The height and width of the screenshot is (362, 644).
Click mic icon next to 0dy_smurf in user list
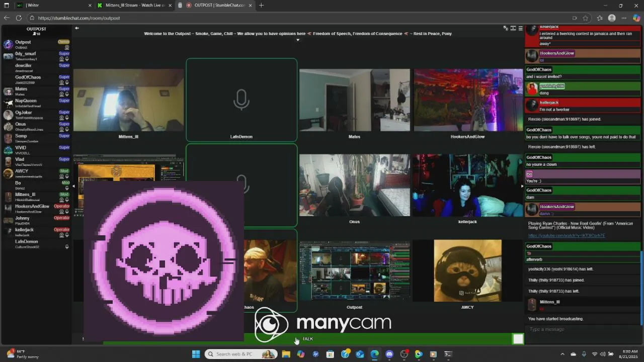click(67, 59)
